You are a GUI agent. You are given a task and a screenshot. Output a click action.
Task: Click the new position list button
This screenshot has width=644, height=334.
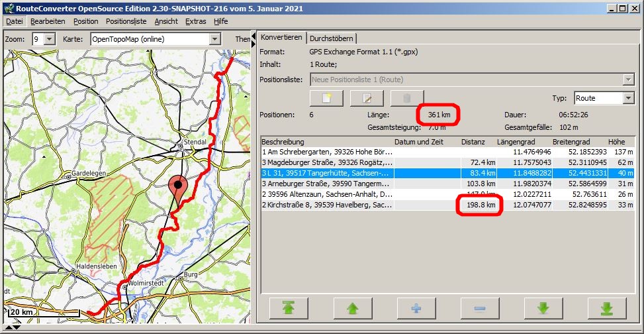pos(326,99)
